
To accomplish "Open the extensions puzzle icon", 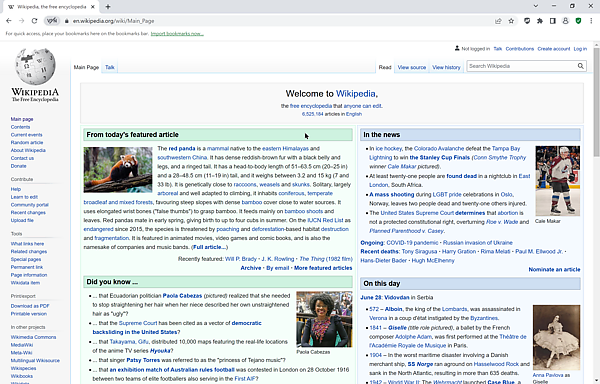I will click(x=540, y=21).
